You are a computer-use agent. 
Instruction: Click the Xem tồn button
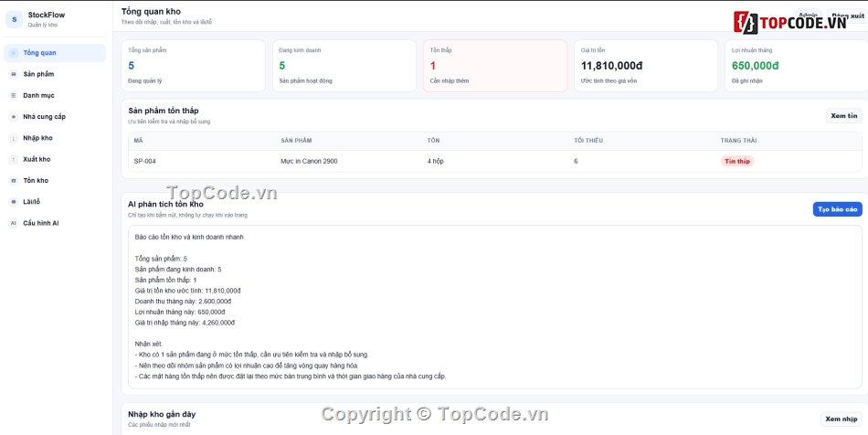(843, 116)
